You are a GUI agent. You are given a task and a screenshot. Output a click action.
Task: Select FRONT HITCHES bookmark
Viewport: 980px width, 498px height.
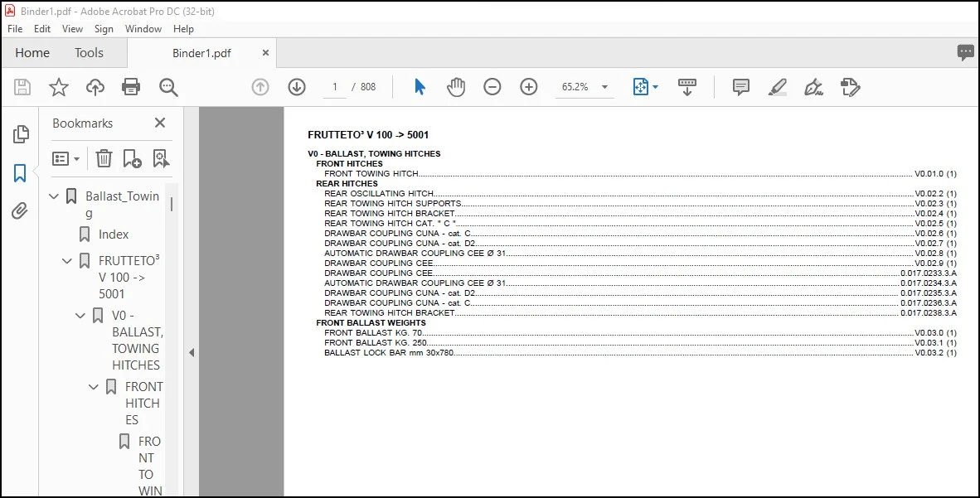pyautogui.click(x=143, y=403)
